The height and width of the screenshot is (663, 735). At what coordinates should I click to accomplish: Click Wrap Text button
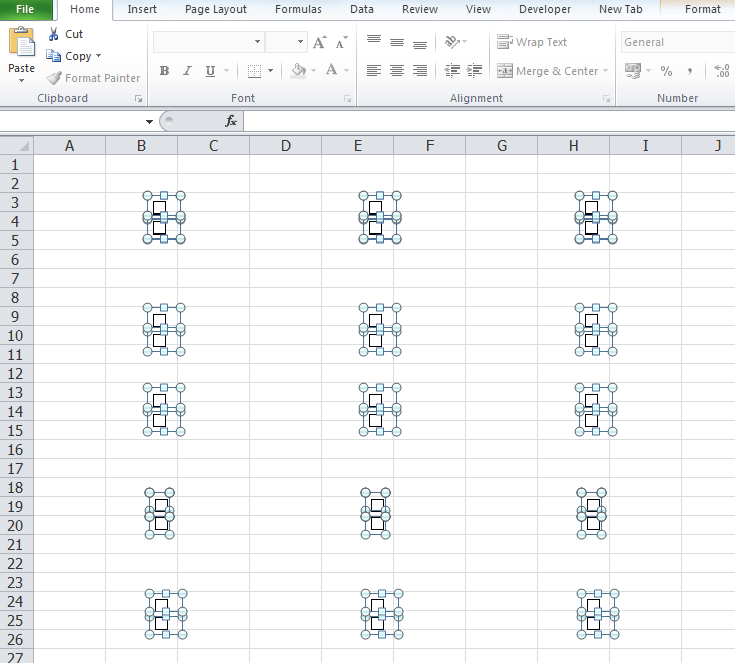pyautogui.click(x=532, y=42)
